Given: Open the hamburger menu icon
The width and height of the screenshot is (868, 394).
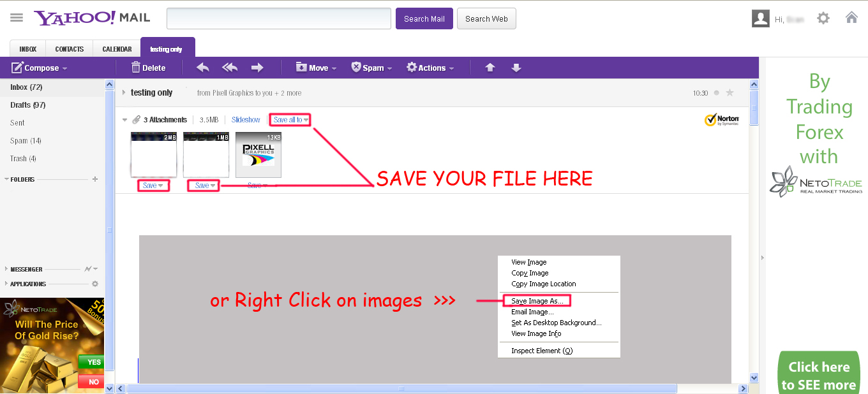Looking at the screenshot, I should 17,18.
